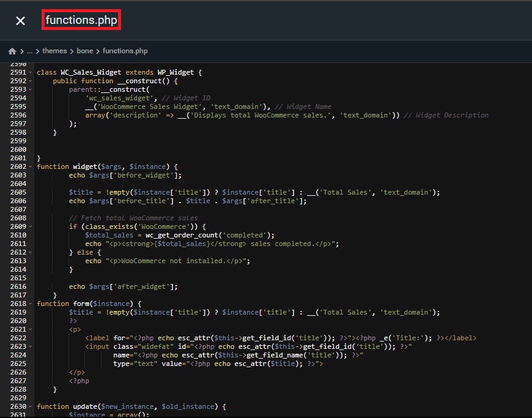
Task: Collapse the form function at line 2618
Action: coord(31,304)
